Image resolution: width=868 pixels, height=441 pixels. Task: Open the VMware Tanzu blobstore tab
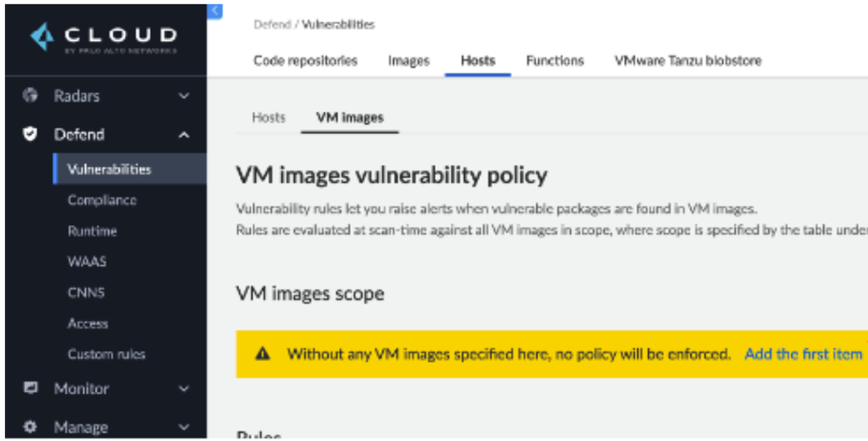coord(687,61)
